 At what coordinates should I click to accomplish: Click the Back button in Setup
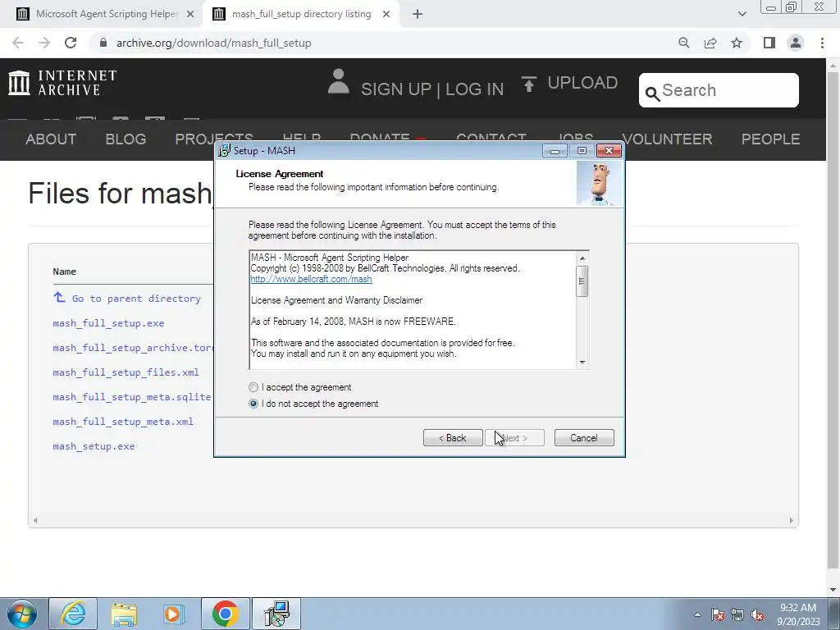tap(453, 438)
